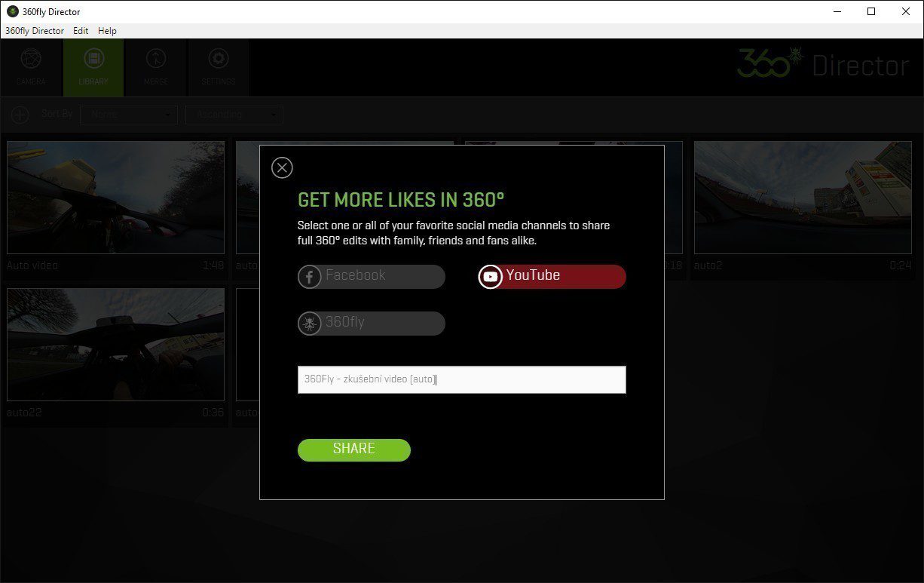Screen dimensions: 924x583
Task: Click the video title input field
Action: 462,379
